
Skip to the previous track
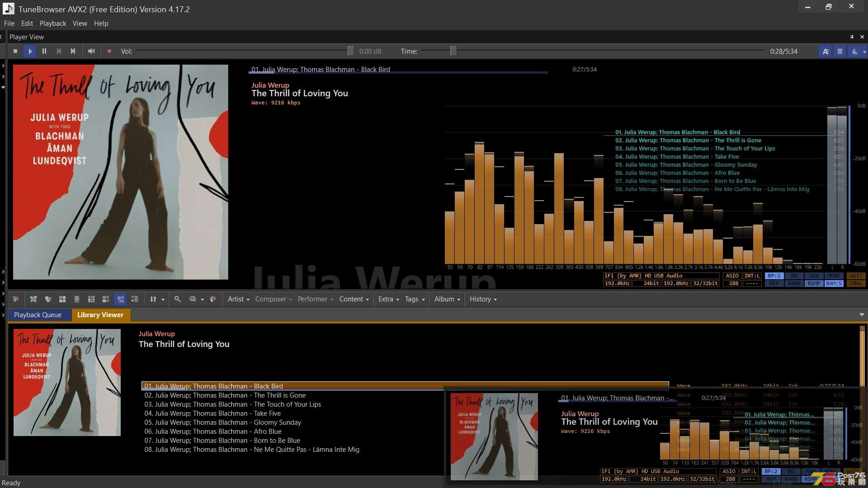pyautogui.click(x=59, y=51)
